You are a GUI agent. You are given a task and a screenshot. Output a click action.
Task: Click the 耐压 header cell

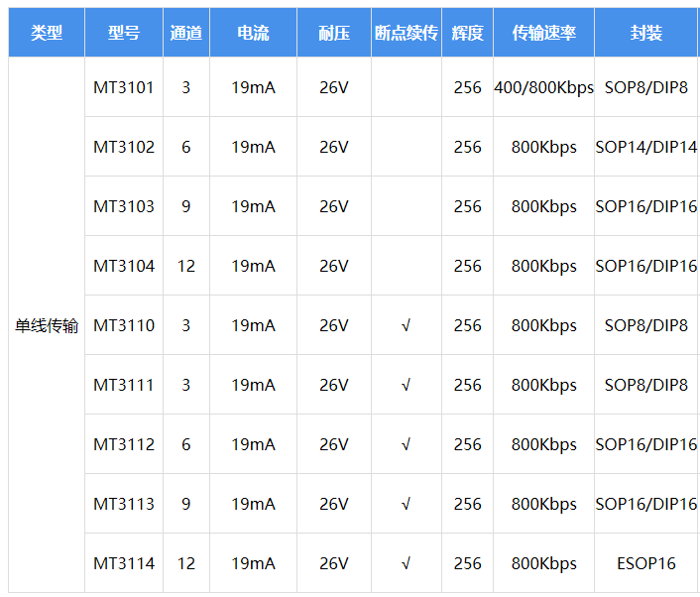pyautogui.click(x=334, y=33)
